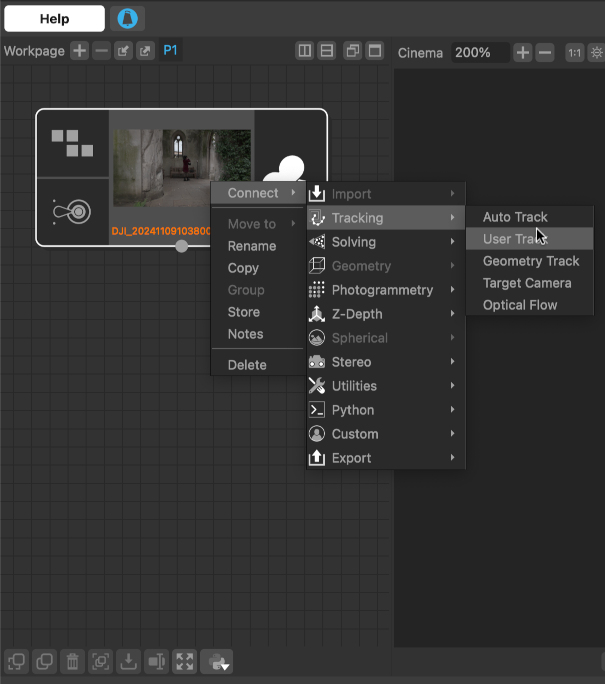
Task: Click the rename text-cursor icon
Action: click(157, 661)
